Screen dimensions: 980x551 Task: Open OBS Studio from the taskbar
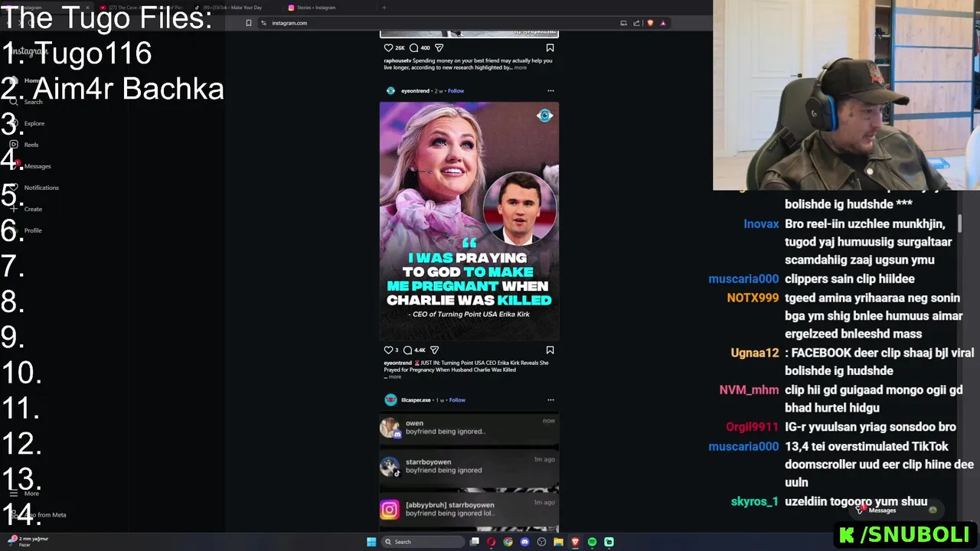(x=541, y=542)
